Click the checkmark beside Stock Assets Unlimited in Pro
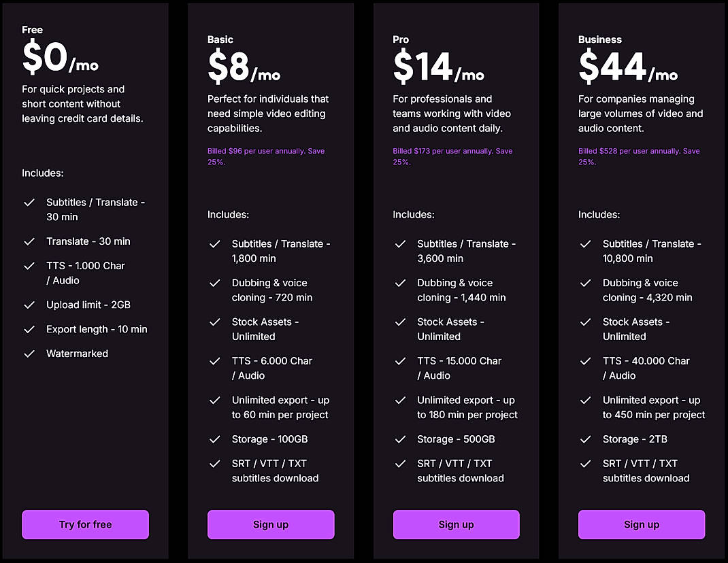The image size is (728, 563). tap(401, 322)
